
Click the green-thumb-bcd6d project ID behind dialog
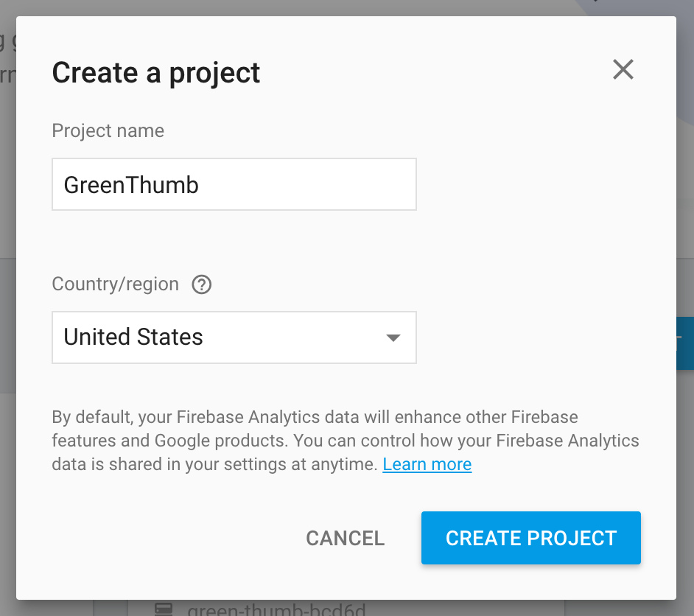tap(276, 609)
